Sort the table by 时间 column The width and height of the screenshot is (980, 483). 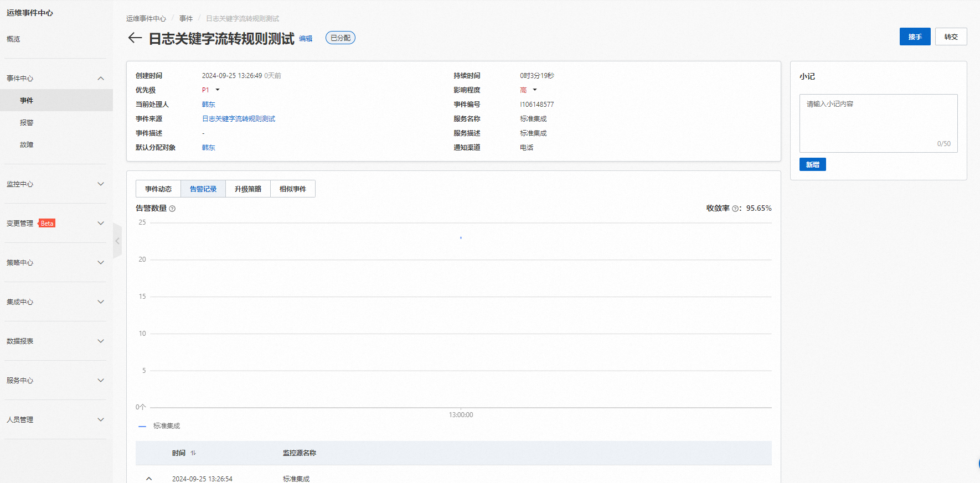tap(193, 453)
